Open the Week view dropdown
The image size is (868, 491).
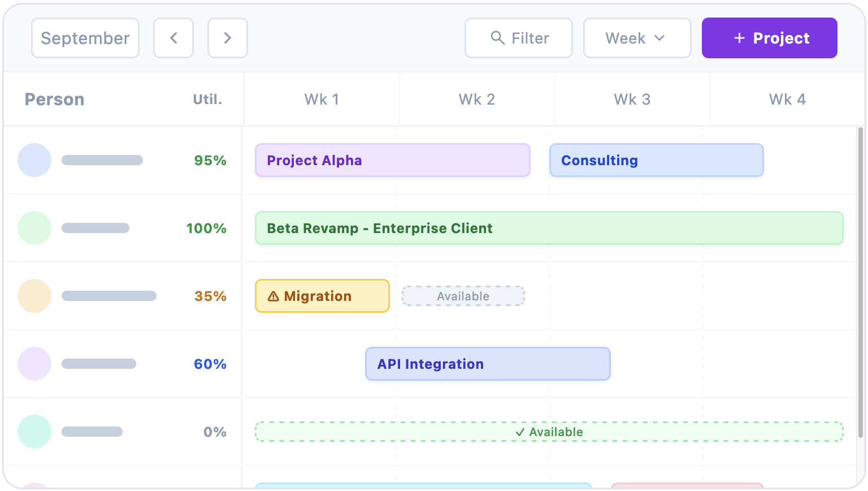tap(637, 38)
